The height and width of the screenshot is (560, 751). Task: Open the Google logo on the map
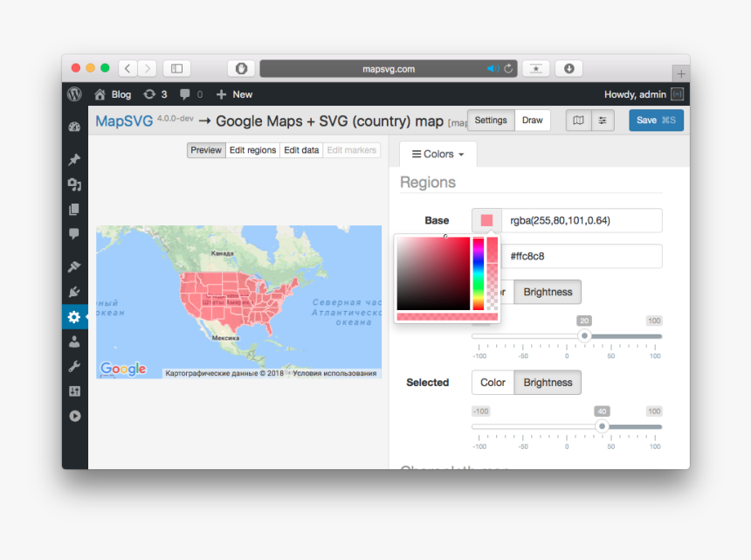[x=123, y=369]
